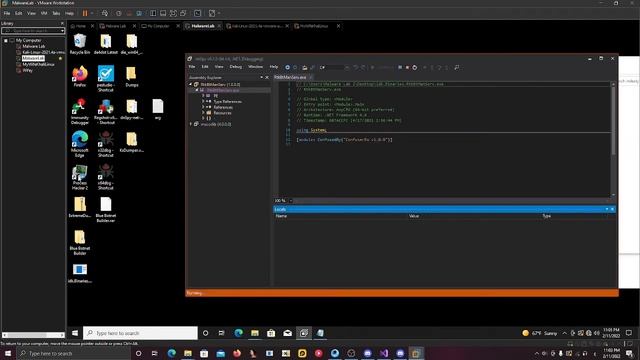Open File Explorer in guest taskbar
The height and width of the screenshot is (360, 640).
pyautogui.click(x=255, y=333)
